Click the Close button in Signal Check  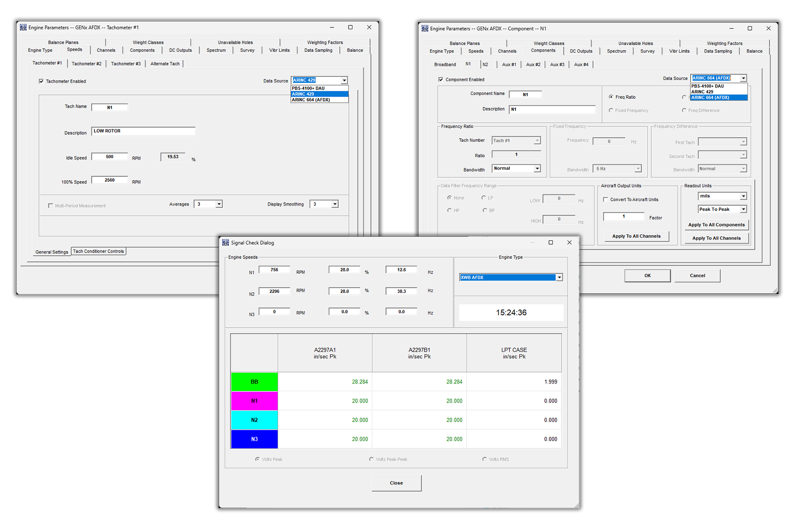pos(396,483)
